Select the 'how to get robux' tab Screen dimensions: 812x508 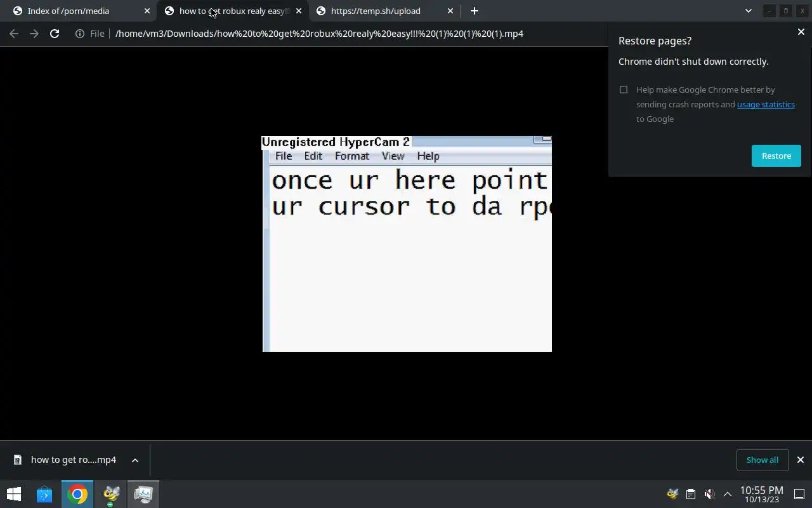233,11
